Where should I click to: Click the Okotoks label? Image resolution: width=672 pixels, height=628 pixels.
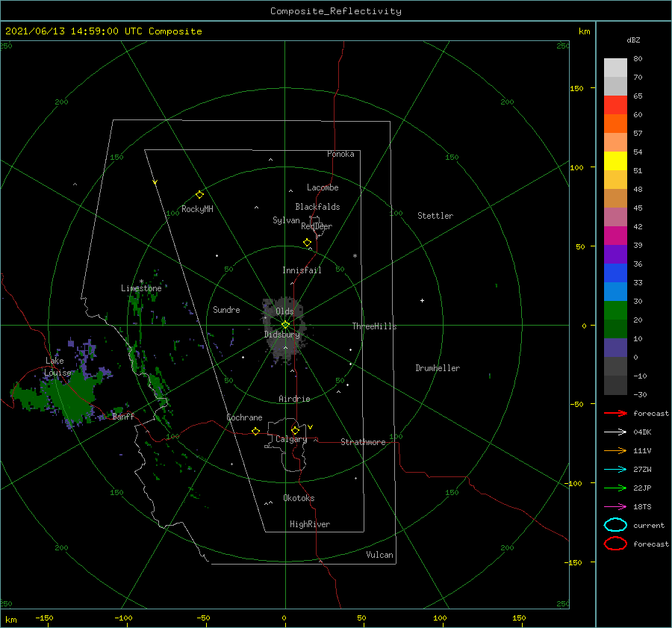(x=299, y=498)
